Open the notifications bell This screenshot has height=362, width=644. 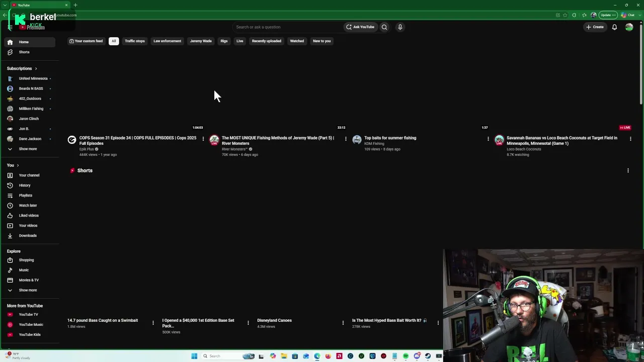[614, 27]
